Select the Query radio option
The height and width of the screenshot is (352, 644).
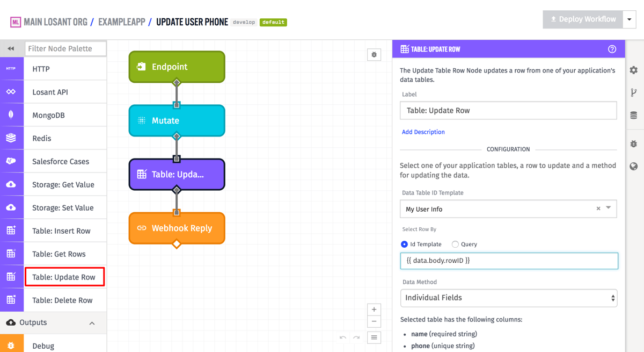(455, 244)
